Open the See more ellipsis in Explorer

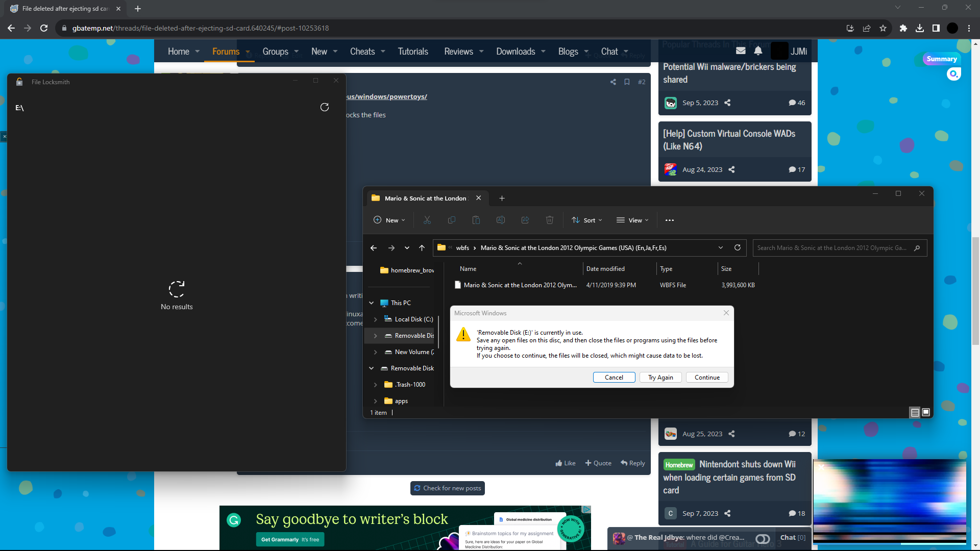(670, 220)
